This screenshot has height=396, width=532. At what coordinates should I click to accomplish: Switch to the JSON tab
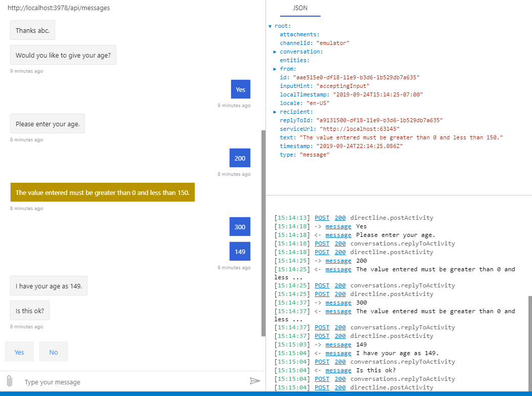(x=300, y=8)
